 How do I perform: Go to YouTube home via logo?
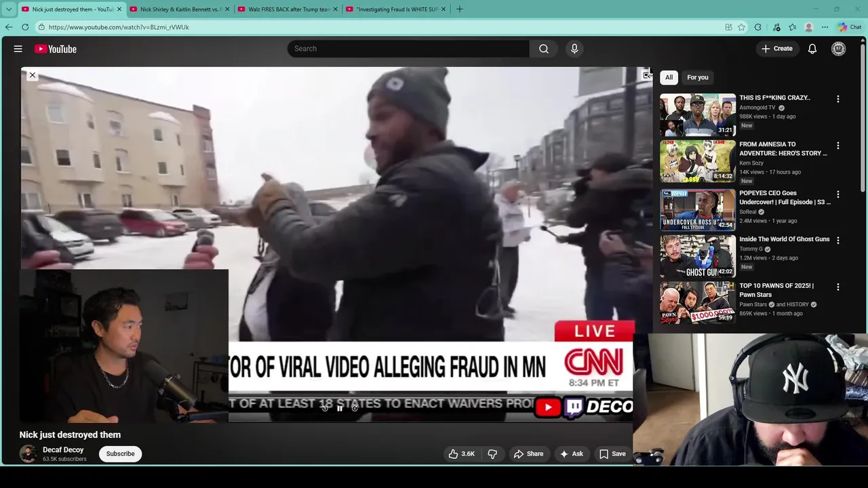56,49
